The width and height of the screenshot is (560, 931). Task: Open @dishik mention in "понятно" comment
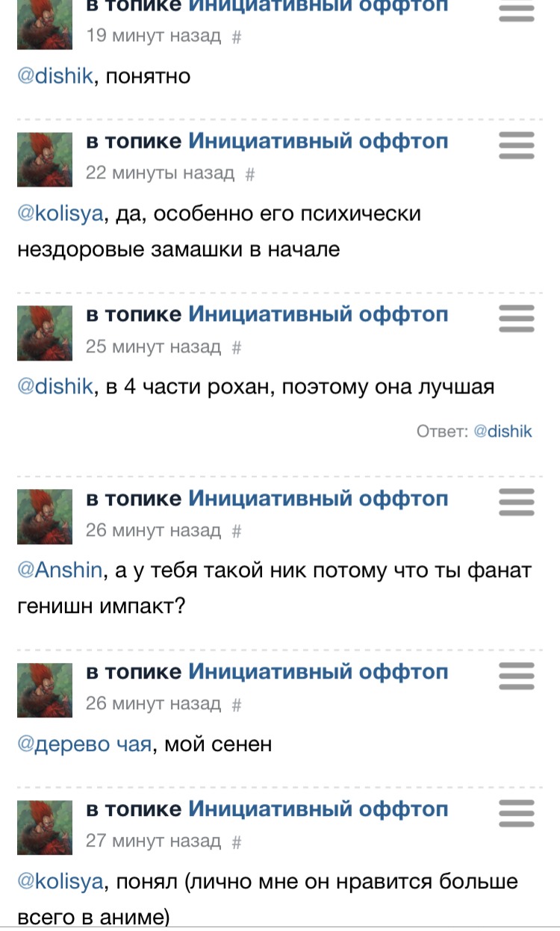coord(55,76)
